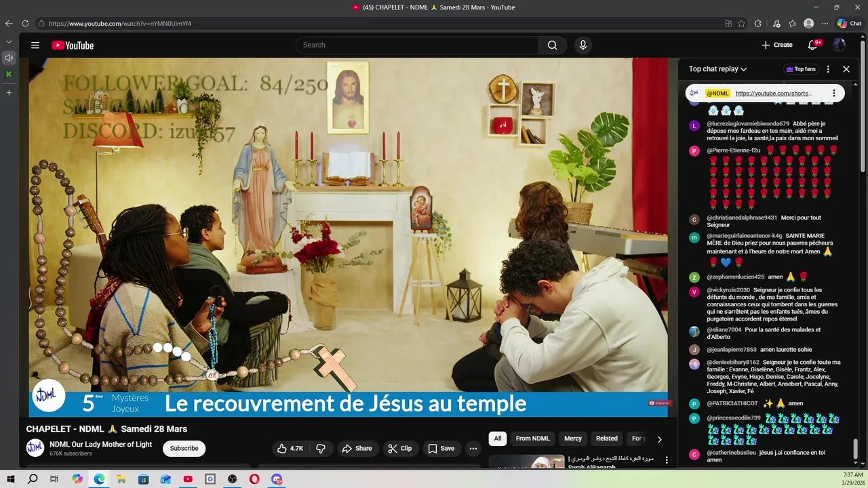Viewport: 868px width, 488px height.
Task: Open the pinned youtube.com/shorts link
Action: [x=773, y=94]
